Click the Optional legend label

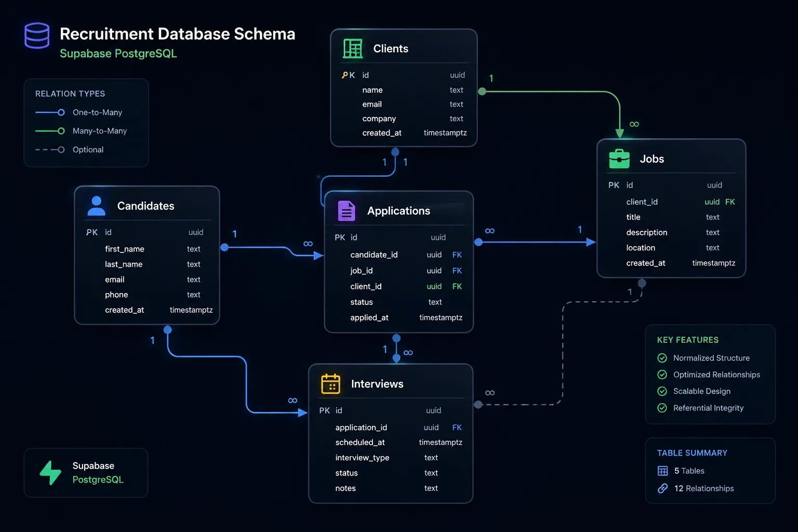click(x=88, y=150)
